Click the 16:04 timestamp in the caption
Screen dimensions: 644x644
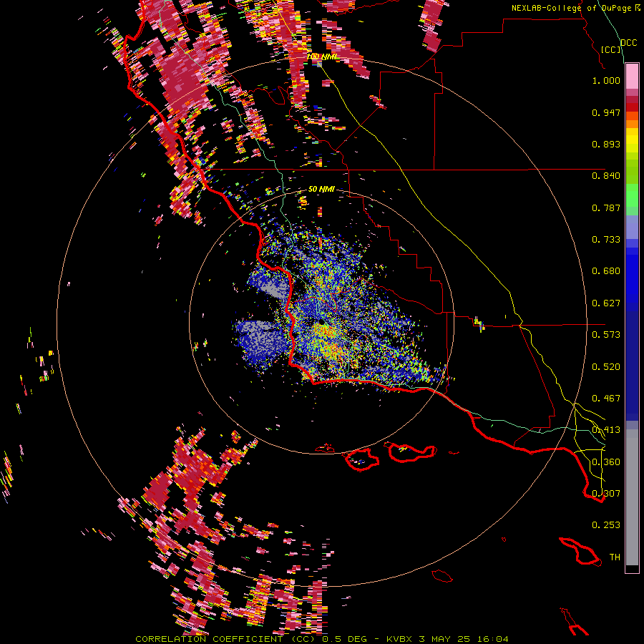(493, 639)
